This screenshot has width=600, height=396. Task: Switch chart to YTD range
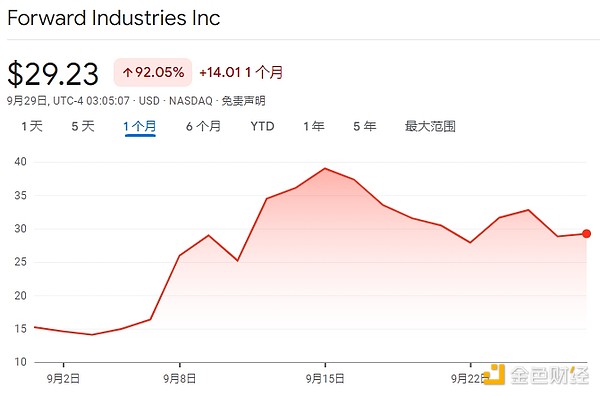tap(262, 126)
